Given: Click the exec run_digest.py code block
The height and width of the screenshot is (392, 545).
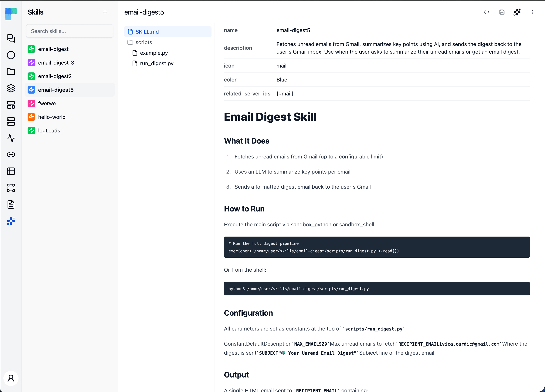Looking at the screenshot, I should 377,247.
